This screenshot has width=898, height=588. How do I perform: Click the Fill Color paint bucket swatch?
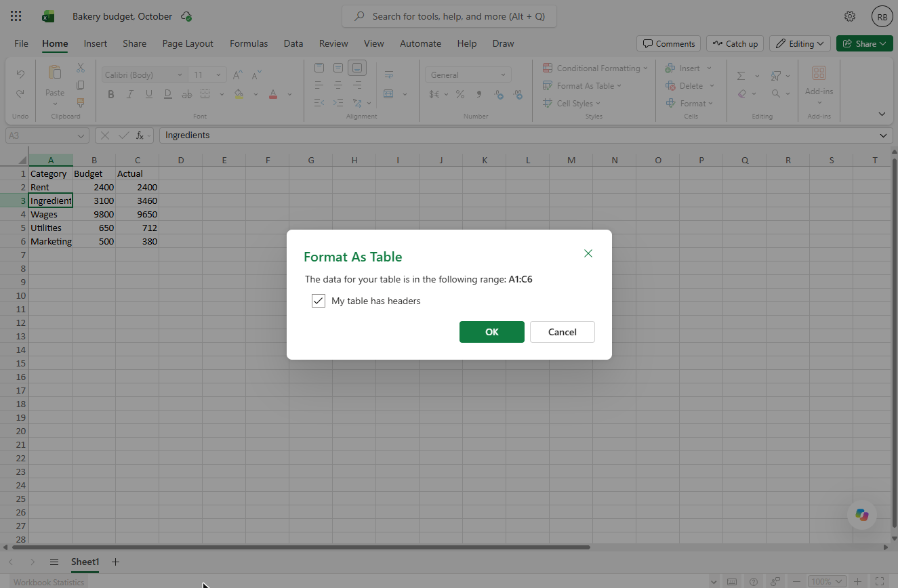[x=239, y=94]
